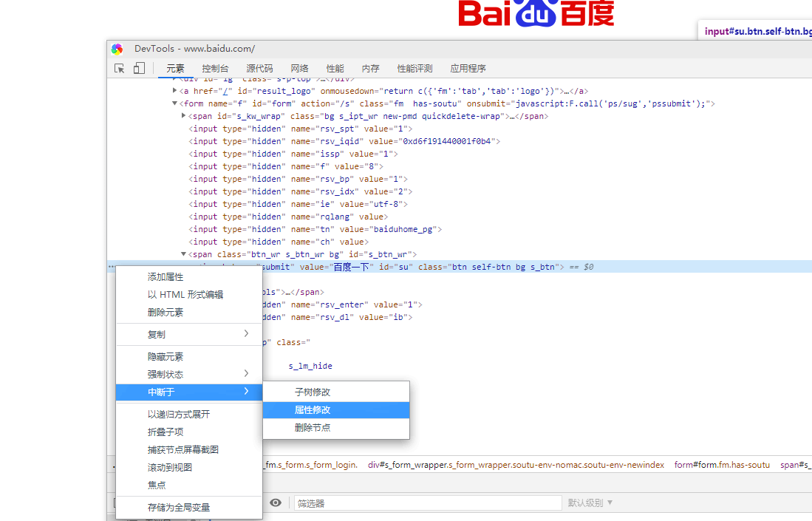
Task: Choose 删除元素 from the context menu
Action: (189, 313)
